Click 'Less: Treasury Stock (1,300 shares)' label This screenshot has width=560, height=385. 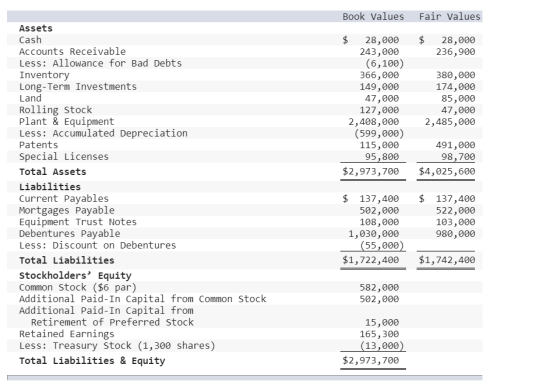(117, 346)
